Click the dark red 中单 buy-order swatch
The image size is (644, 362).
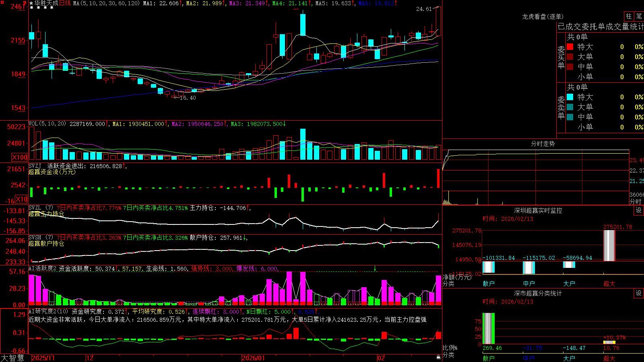pos(570,67)
